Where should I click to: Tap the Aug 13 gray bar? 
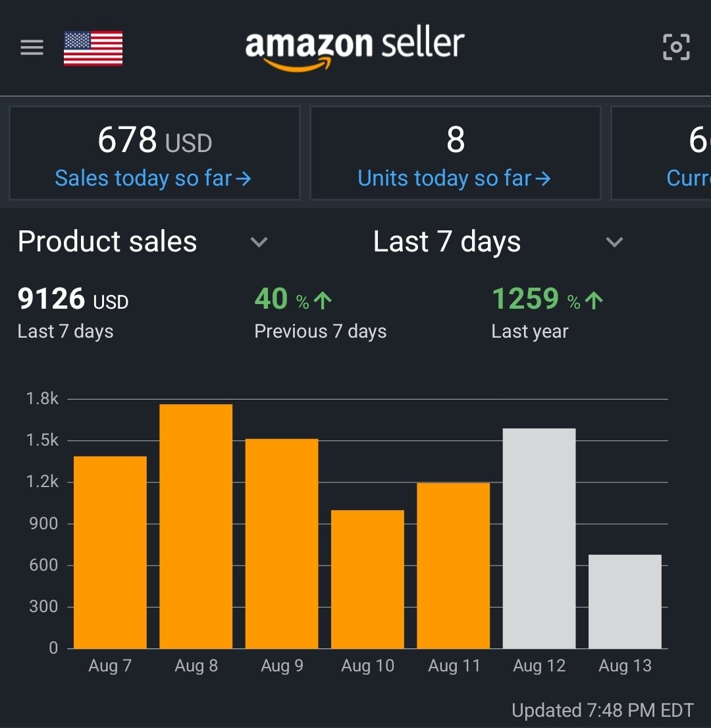point(625,602)
